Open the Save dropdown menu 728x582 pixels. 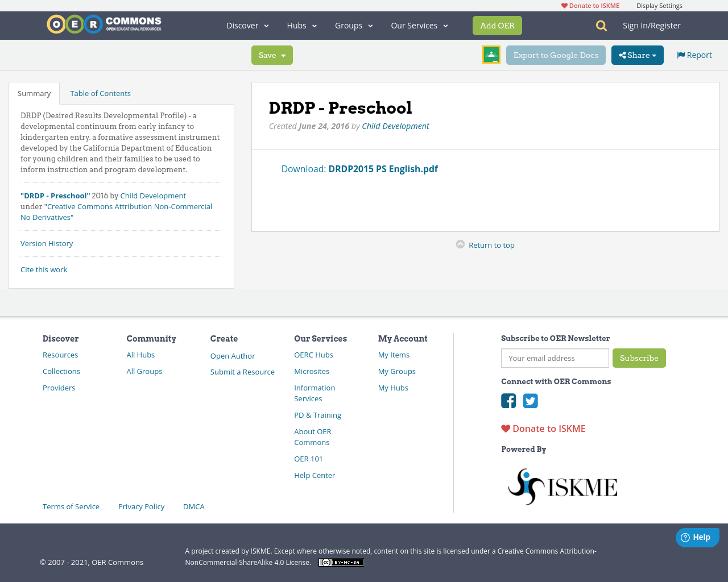[272, 55]
